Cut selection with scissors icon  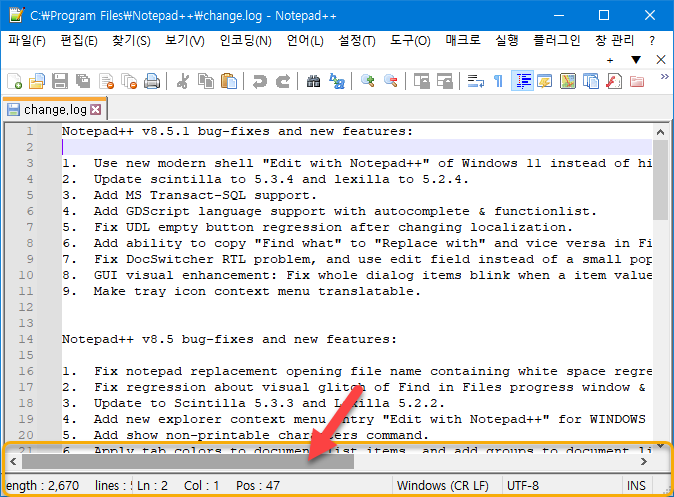183,81
